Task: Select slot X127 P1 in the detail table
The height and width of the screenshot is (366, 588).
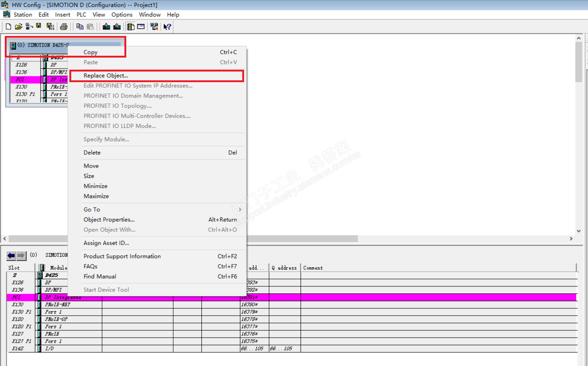Action: 21,341
